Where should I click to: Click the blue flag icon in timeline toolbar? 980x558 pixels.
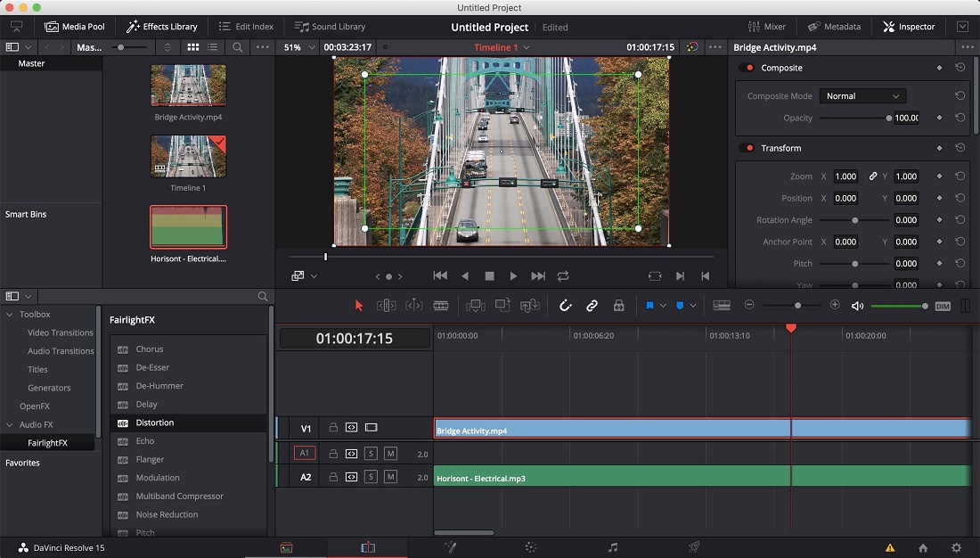649,305
